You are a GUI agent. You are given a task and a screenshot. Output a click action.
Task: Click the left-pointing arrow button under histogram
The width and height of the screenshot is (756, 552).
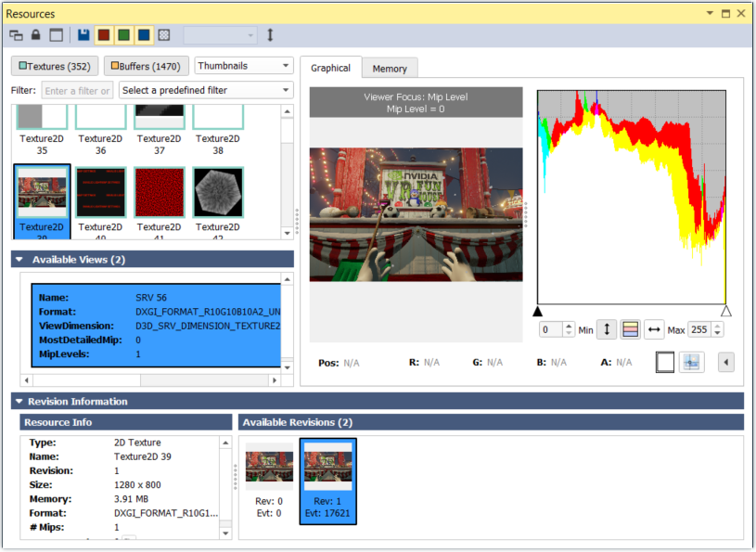tap(726, 362)
